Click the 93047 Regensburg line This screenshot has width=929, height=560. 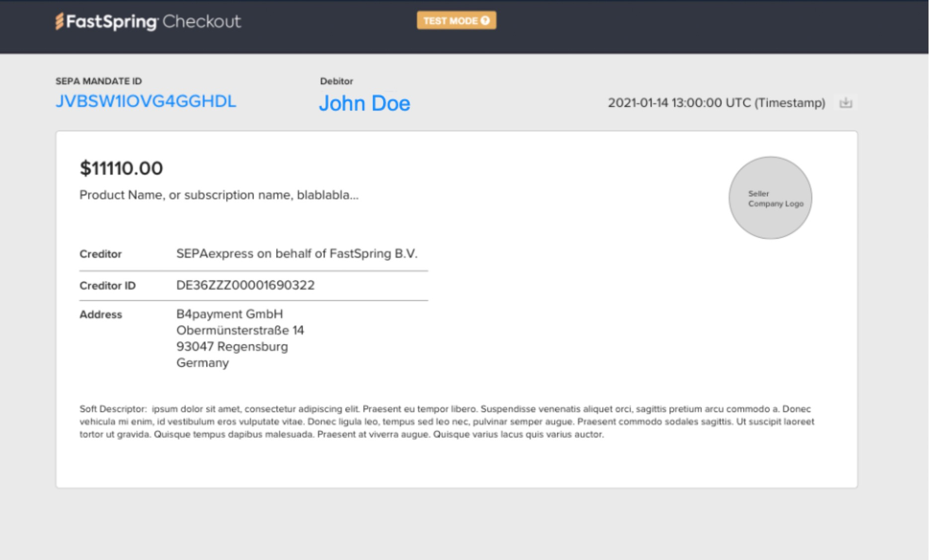coord(232,347)
